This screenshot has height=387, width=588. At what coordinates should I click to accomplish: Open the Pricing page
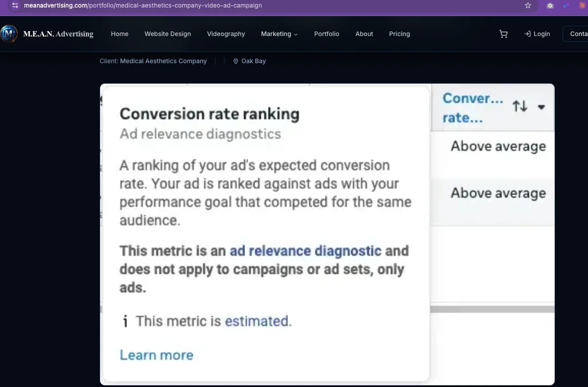[399, 34]
